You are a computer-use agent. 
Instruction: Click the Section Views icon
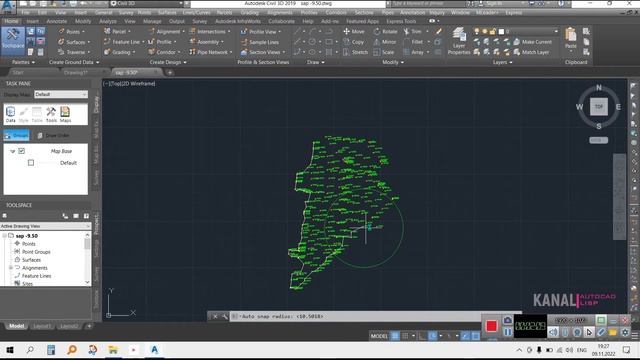tap(244, 52)
